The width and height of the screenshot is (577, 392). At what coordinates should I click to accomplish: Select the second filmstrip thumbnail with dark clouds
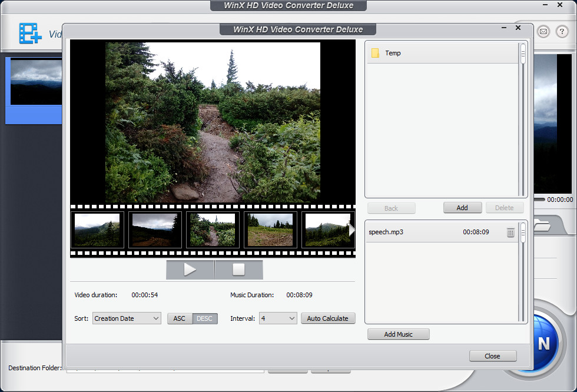coord(155,230)
